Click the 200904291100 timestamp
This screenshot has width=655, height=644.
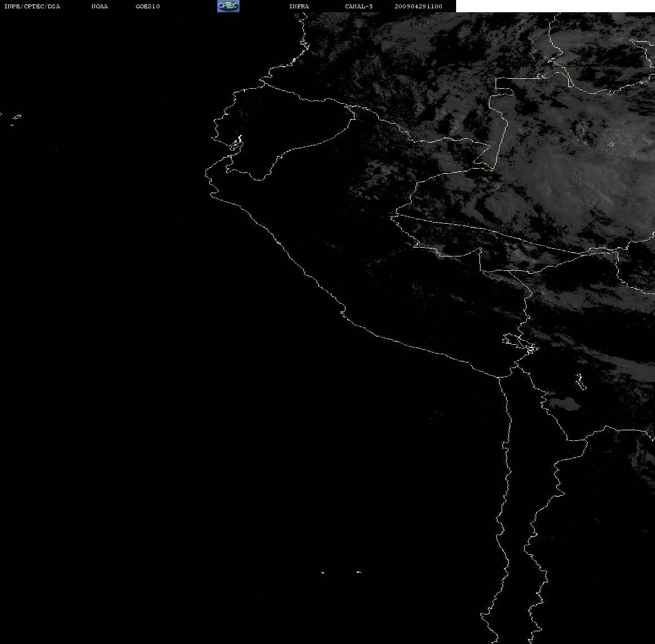coord(418,6)
